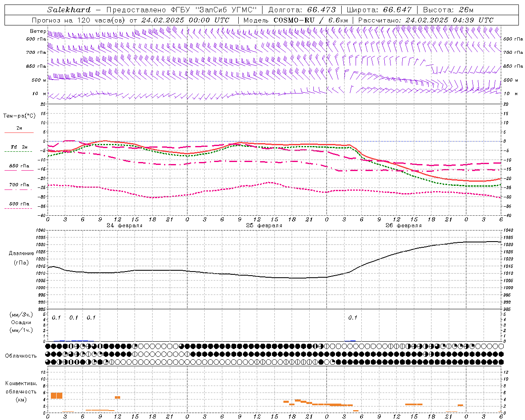This screenshot has height=420, width=525.
Task: Click the 'Высота: 26м' header entry
Action: pyautogui.click(x=448, y=9)
